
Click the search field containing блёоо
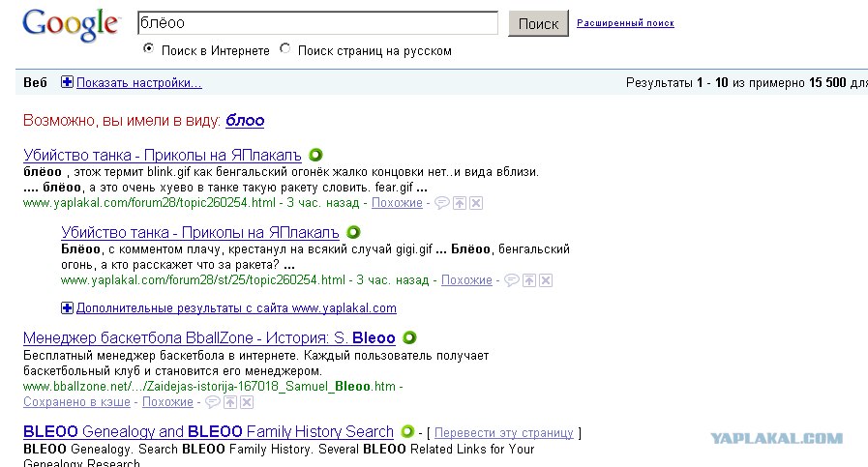coord(317,23)
